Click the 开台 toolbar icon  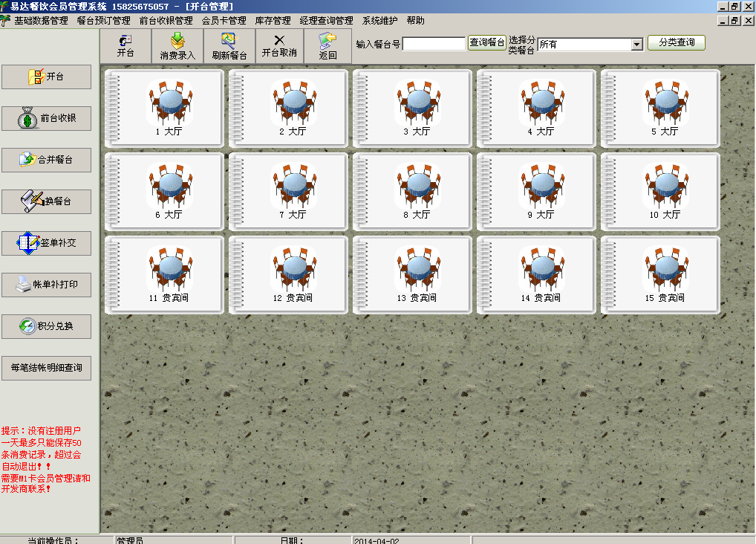[126, 45]
